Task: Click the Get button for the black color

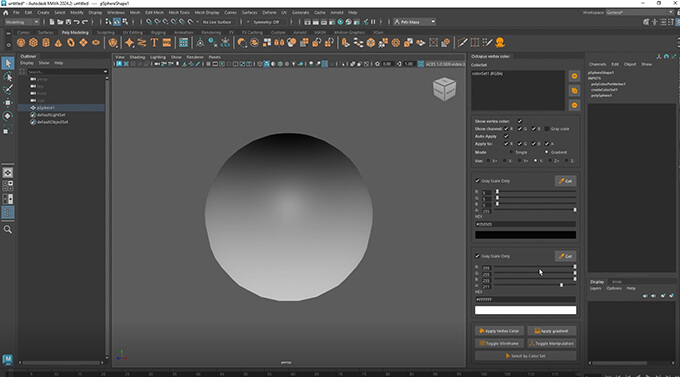Action: (566, 181)
